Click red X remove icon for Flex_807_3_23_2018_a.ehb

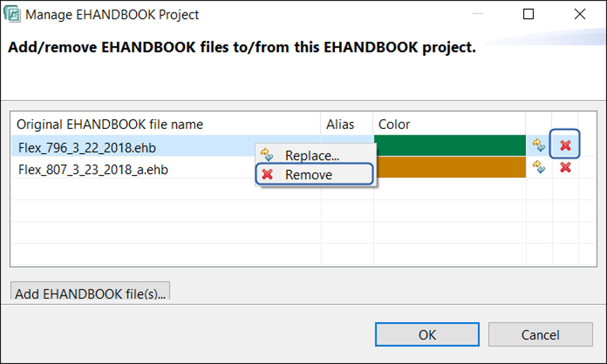pyautogui.click(x=566, y=167)
